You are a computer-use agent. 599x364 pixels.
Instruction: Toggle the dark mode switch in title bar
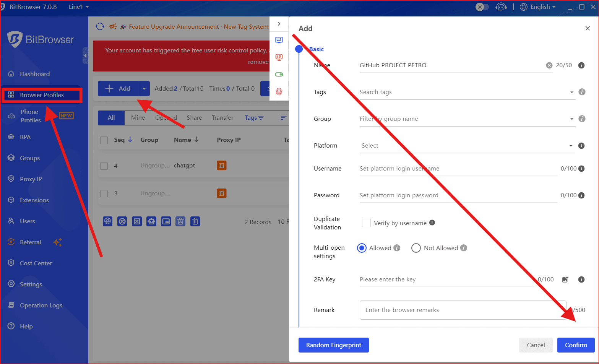tap(482, 7)
